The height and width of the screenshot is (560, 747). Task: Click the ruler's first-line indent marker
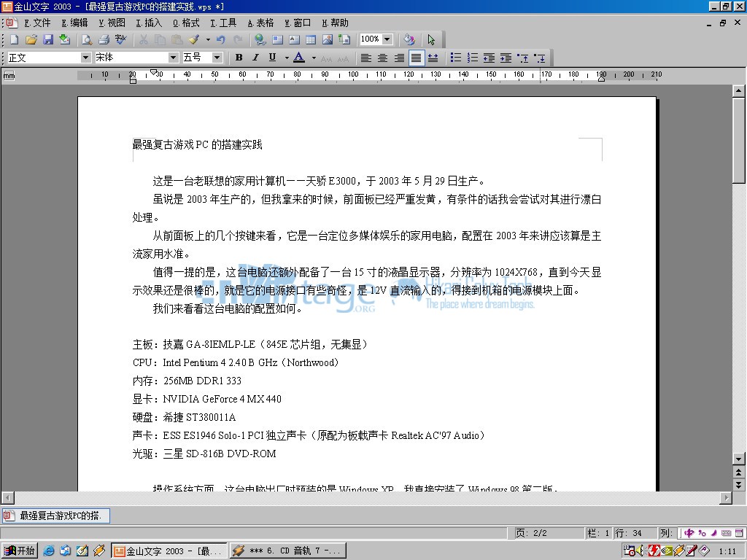(x=153, y=72)
